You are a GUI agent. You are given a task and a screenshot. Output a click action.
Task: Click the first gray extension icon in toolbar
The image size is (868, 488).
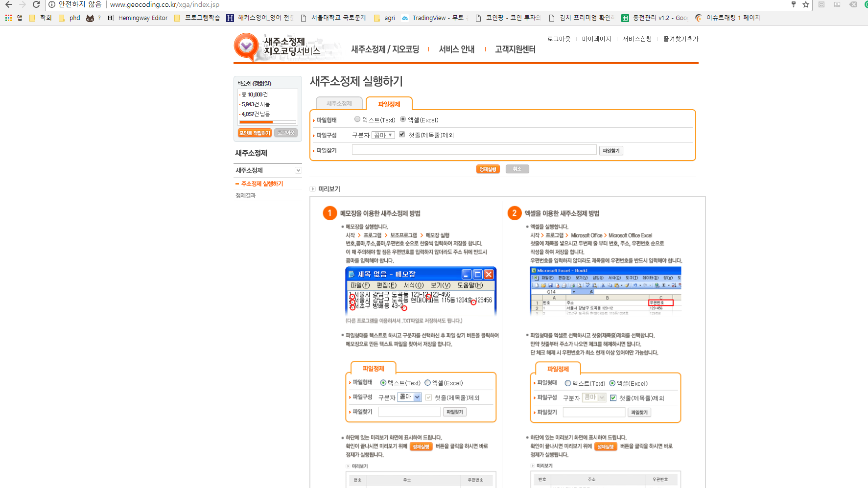(x=821, y=4)
